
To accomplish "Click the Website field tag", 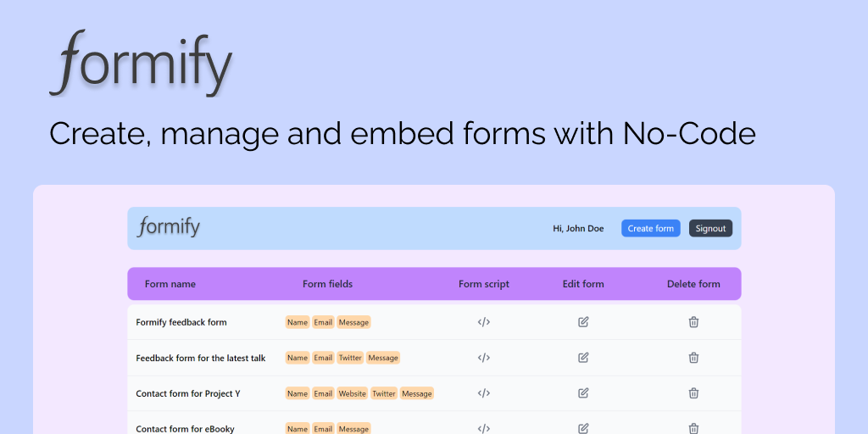I will 352,393.
